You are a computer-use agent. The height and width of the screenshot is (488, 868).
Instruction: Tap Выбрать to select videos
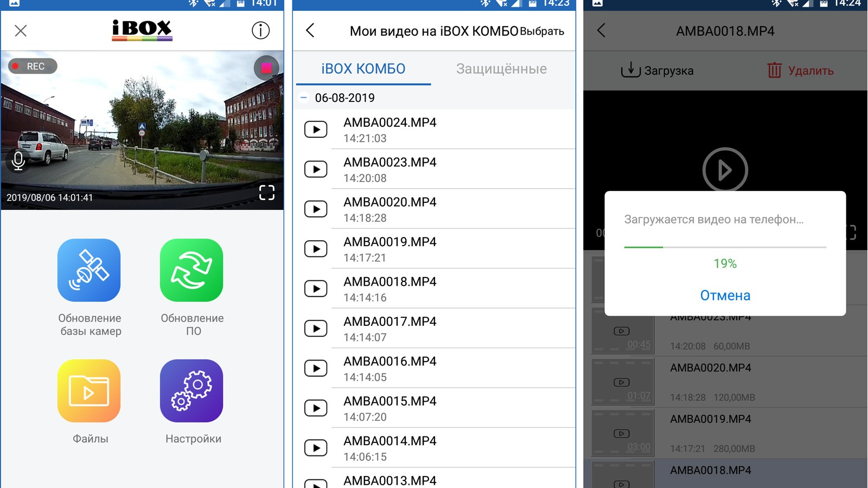[542, 31]
